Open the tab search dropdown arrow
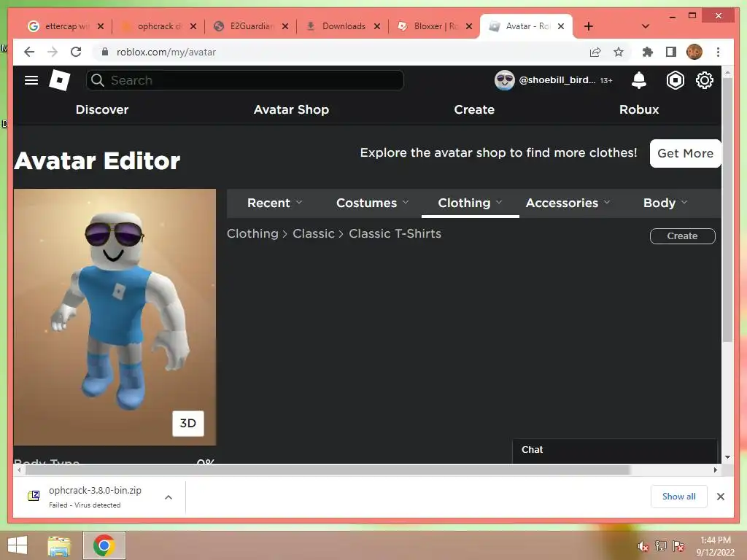Screen dimensions: 747x560 (646, 26)
